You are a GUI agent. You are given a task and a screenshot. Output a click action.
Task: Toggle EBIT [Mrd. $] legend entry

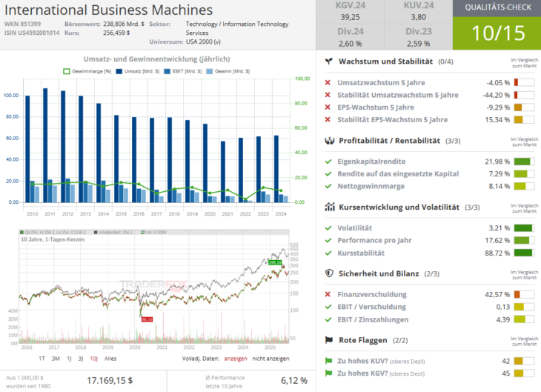183,71
